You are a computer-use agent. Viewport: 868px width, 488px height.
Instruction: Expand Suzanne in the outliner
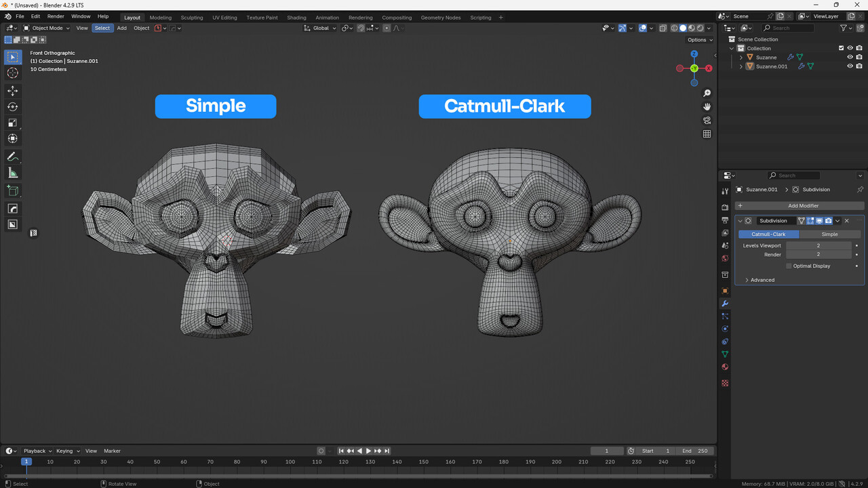pos(741,58)
